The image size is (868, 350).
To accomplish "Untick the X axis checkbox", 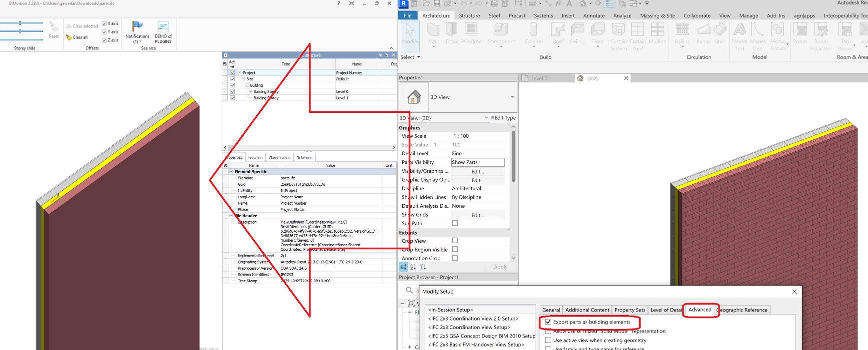I will point(104,23).
